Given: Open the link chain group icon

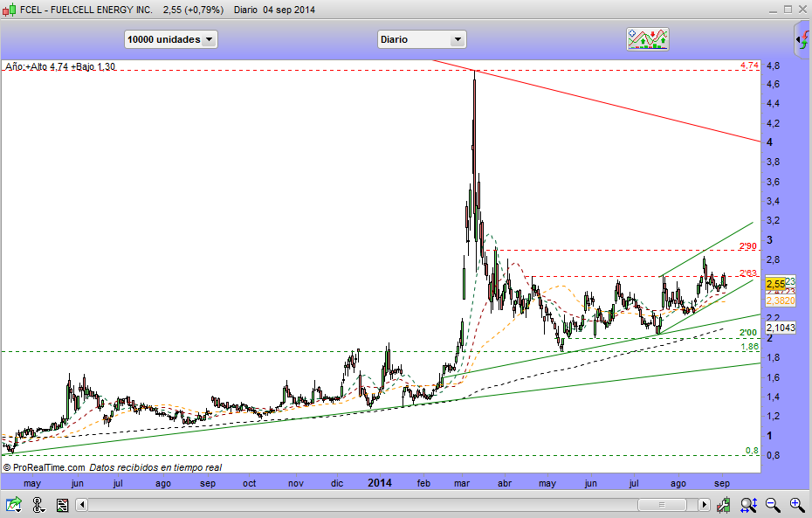Looking at the screenshot, I should click(x=38, y=505).
